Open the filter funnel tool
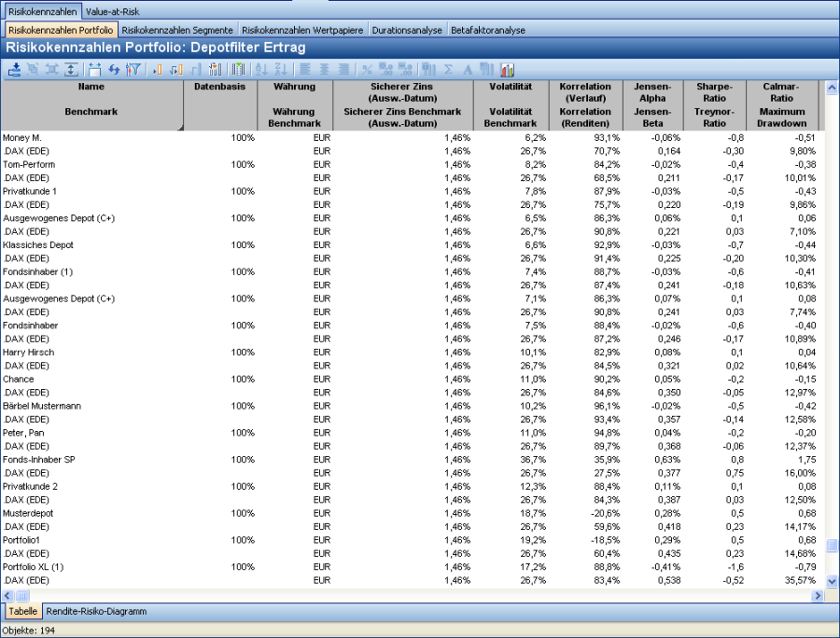This screenshot has height=638, width=840. (133, 69)
